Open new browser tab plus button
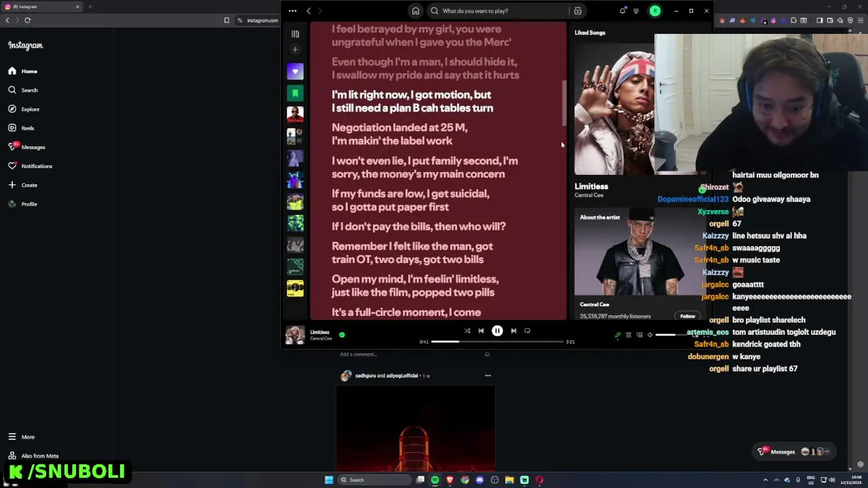 coord(90,7)
